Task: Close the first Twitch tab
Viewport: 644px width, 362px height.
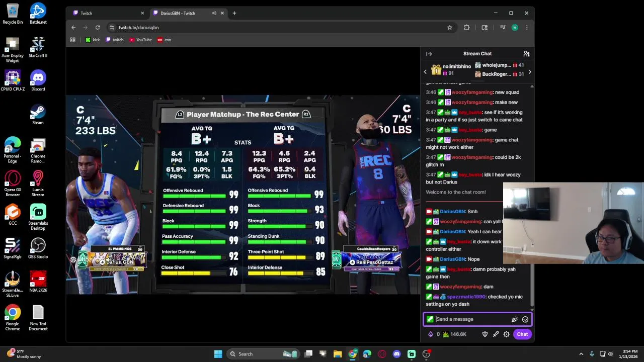Action: click(x=142, y=13)
